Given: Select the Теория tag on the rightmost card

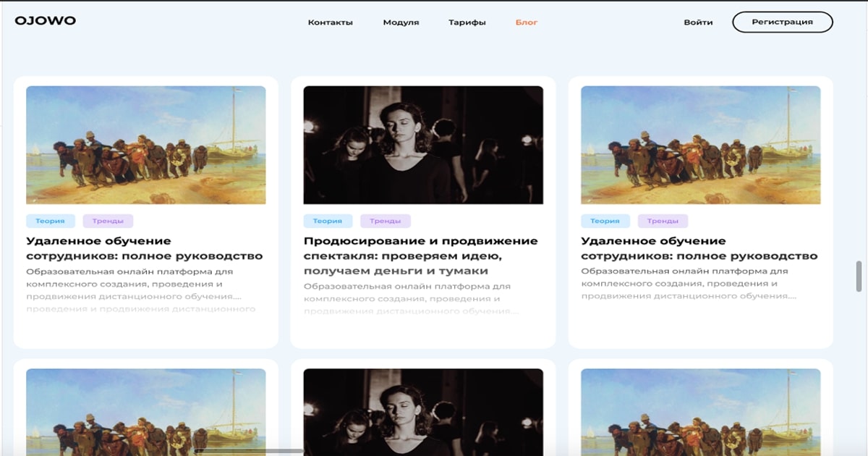Looking at the screenshot, I should point(605,220).
